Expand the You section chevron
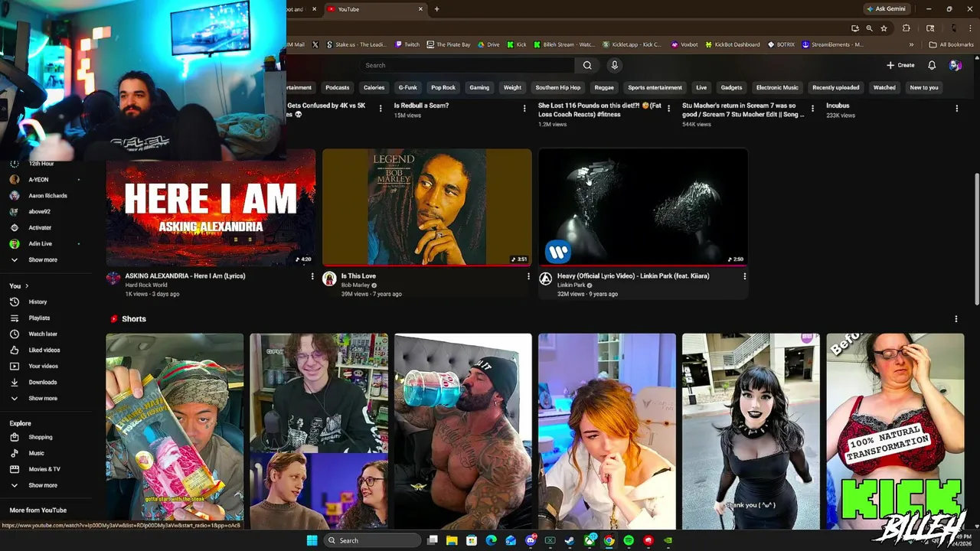The height and width of the screenshot is (551, 980). (27, 285)
